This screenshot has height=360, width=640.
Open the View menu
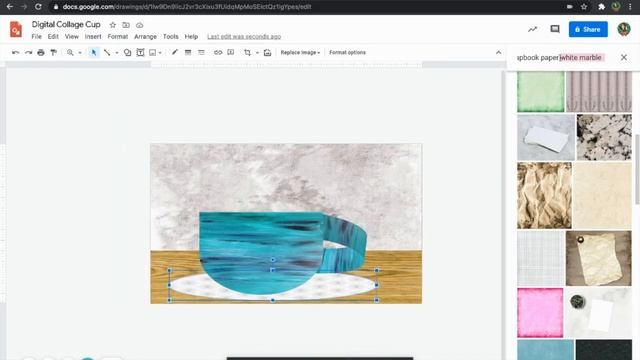71,37
